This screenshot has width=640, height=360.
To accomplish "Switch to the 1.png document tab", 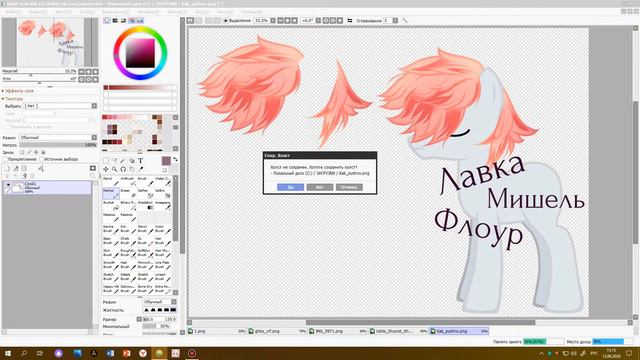I will pos(217,331).
